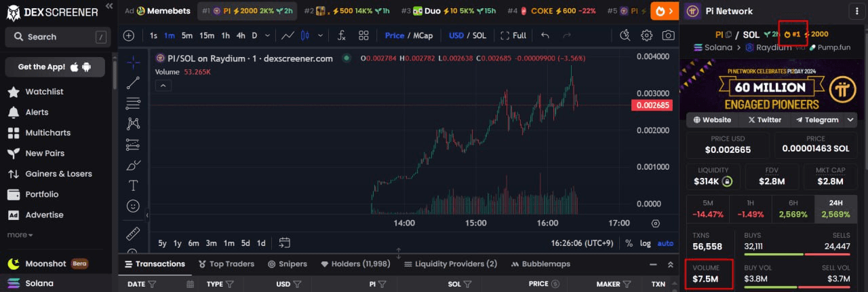Add symbol with plus circle icon
868x292 pixels.
click(129, 35)
